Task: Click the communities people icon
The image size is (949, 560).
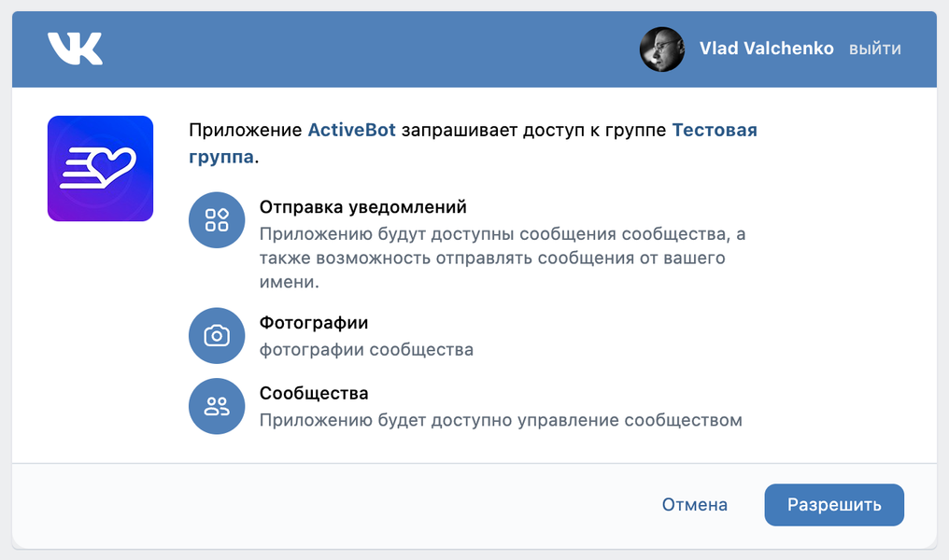Action: pos(217,406)
